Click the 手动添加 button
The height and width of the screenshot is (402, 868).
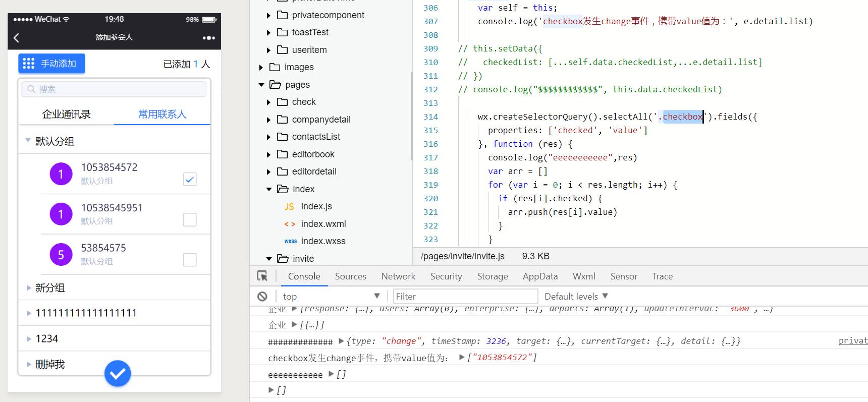tap(51, 64)
